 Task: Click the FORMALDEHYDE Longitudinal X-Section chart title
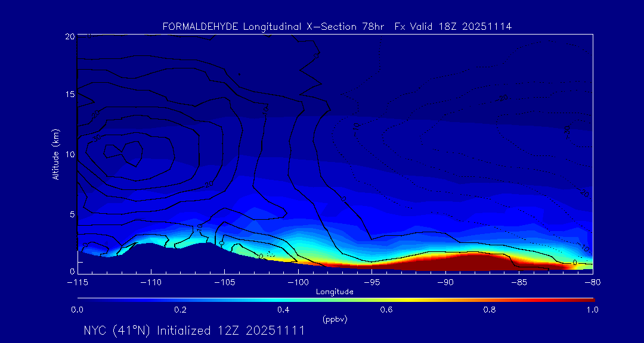tap(337, 27)
